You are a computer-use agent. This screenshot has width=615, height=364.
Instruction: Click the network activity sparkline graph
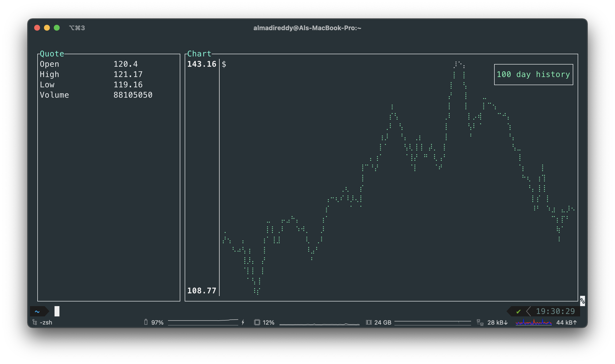533,322
